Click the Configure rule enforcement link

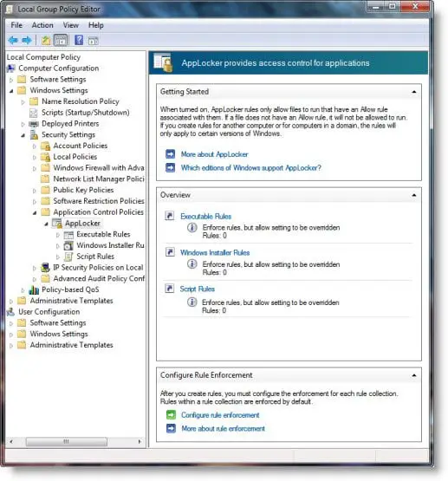tap(220, 415)
